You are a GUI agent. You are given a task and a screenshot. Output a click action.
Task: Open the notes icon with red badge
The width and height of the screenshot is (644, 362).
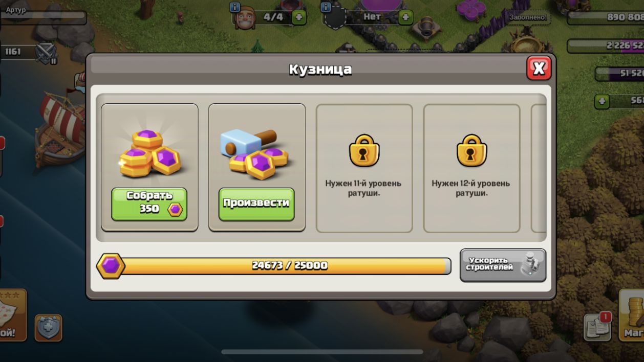coord(597,326)
